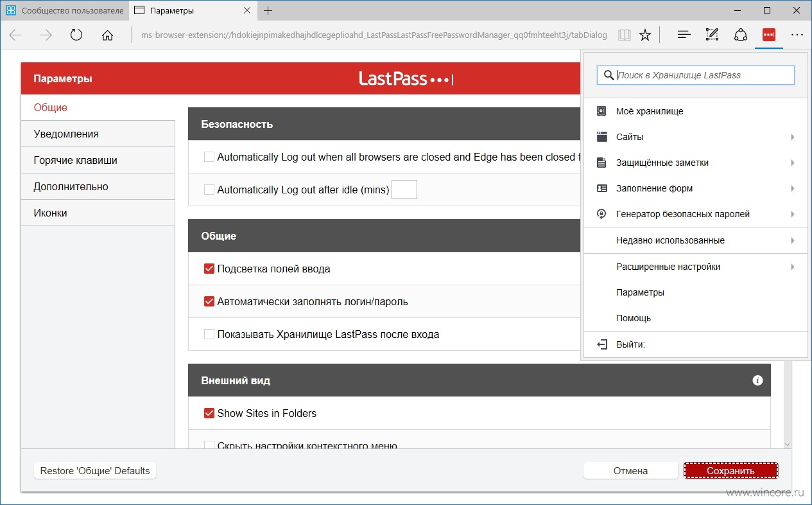Switch to the Горячие клавиши settings tab
Screen dimensions: 812x505
98,160
